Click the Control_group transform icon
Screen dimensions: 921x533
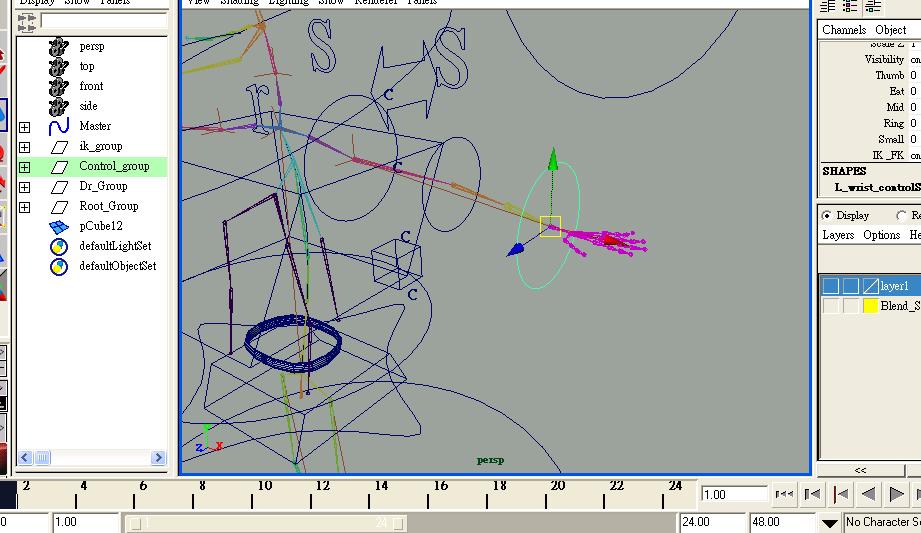[x=59, y=166]
